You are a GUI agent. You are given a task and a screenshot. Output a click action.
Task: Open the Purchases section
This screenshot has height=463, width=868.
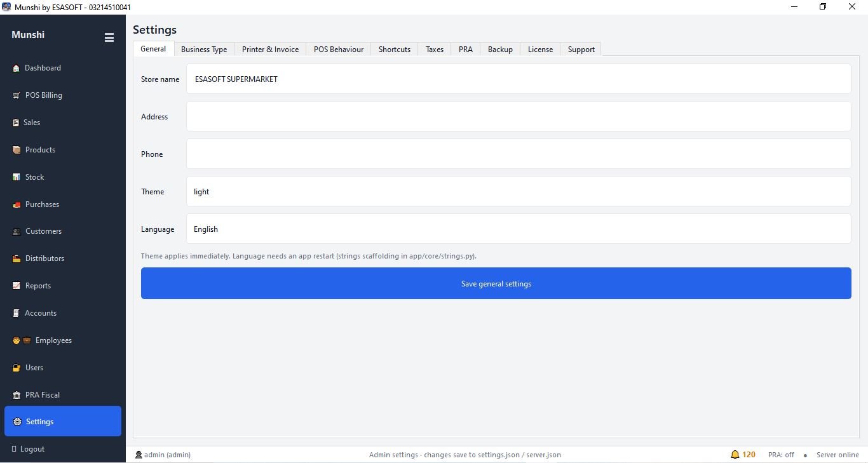(62, 205)
